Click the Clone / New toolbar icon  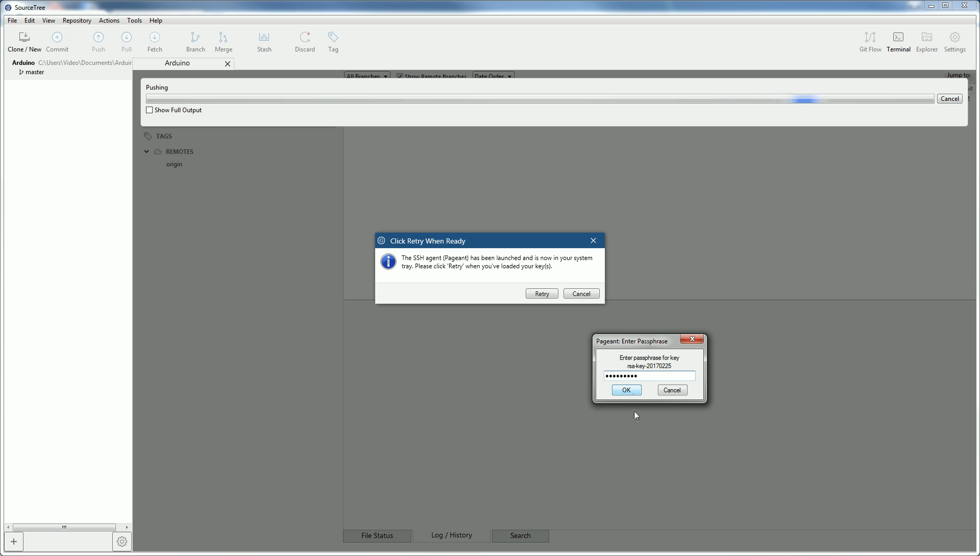click(x=24, y=42)
